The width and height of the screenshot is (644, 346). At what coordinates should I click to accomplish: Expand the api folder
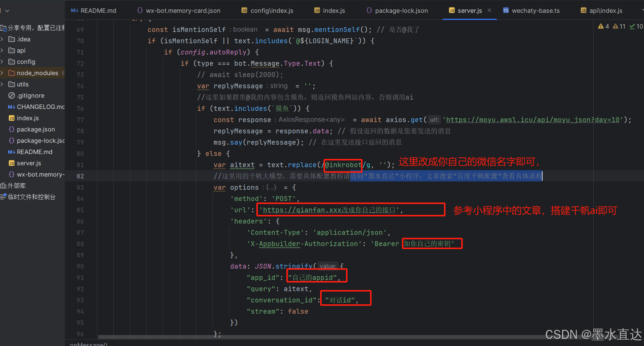[2, 50]
